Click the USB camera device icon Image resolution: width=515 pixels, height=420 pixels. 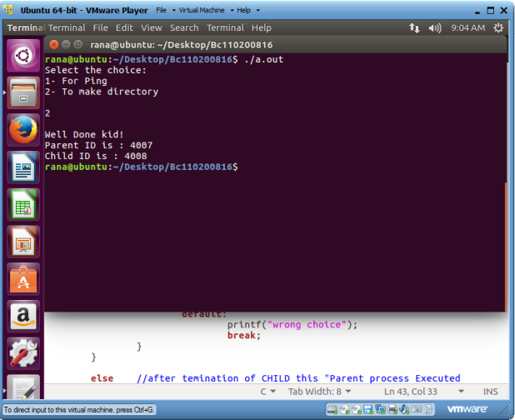coord(417,409)
